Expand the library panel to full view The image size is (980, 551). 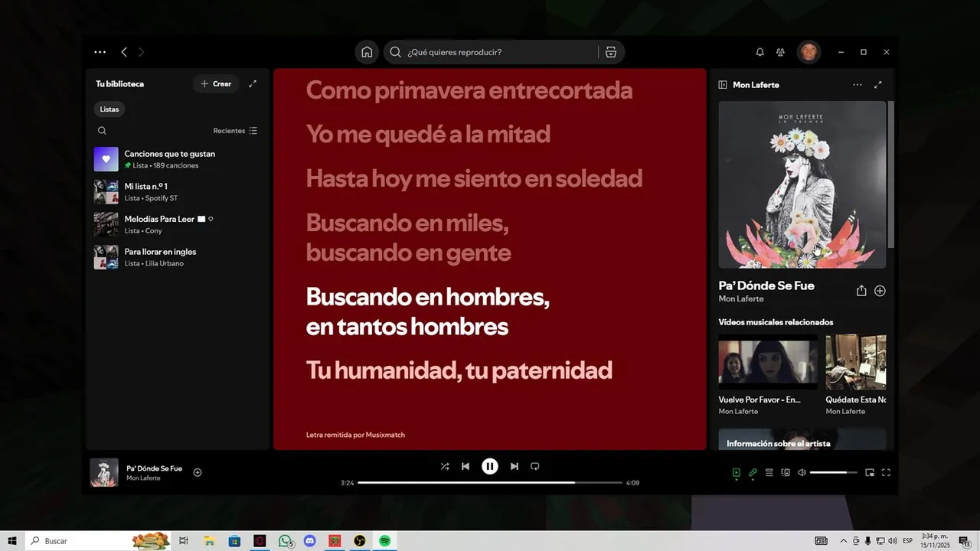coord(253,84)
